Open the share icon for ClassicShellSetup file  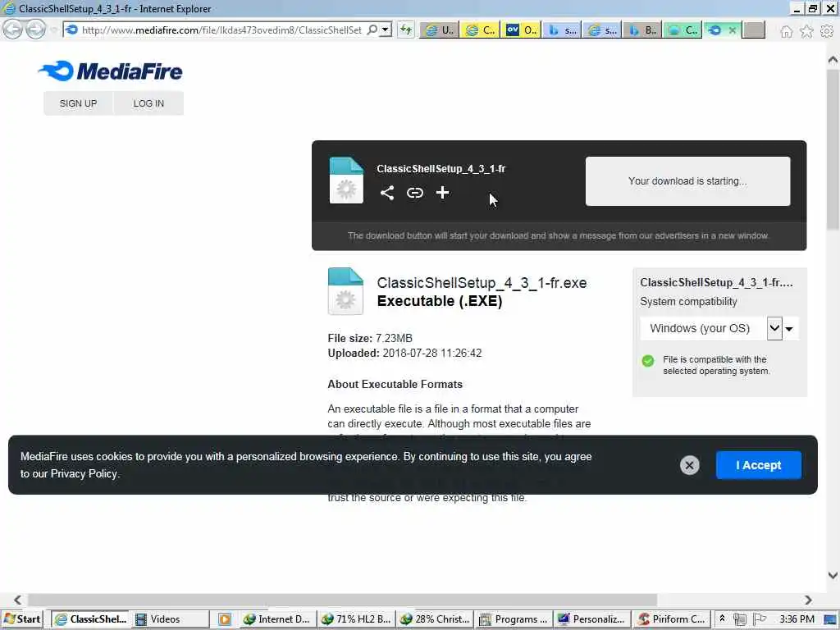pyautogui.click(x=387, y=193)
